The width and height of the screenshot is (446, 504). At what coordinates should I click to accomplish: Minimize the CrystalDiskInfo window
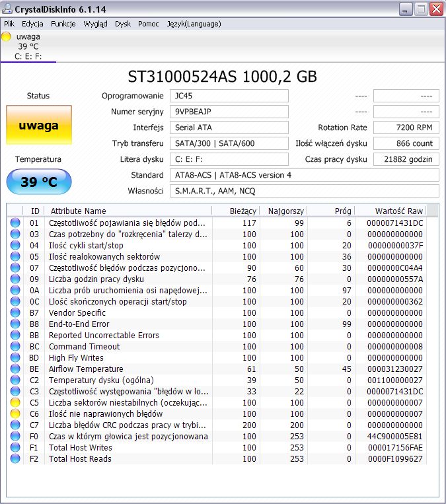click(406, 9)
